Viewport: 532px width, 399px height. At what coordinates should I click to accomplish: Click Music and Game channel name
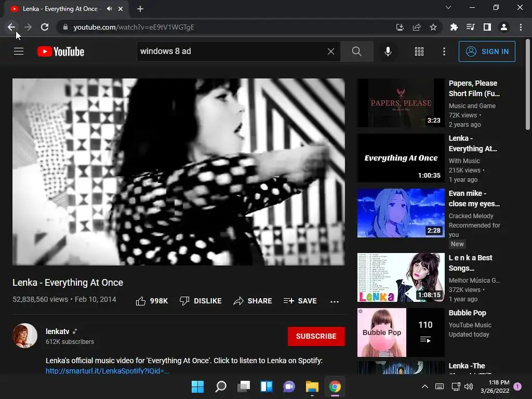(x=472, y=106)
